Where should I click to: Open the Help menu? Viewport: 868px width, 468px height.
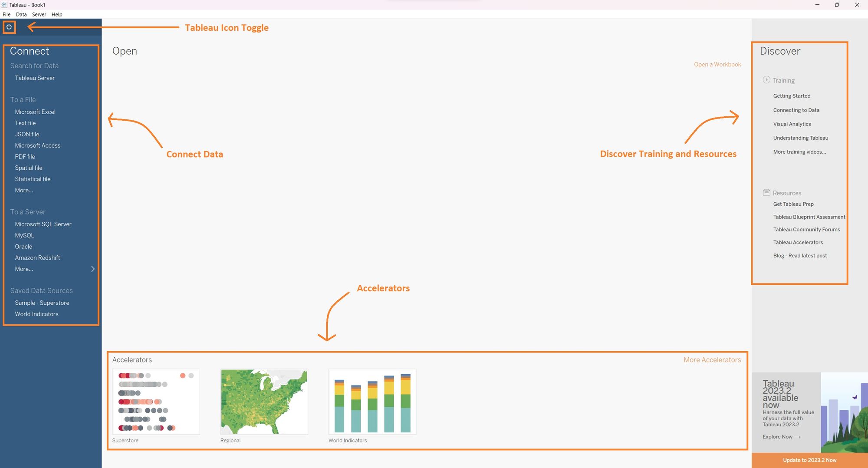coord(57,14)
